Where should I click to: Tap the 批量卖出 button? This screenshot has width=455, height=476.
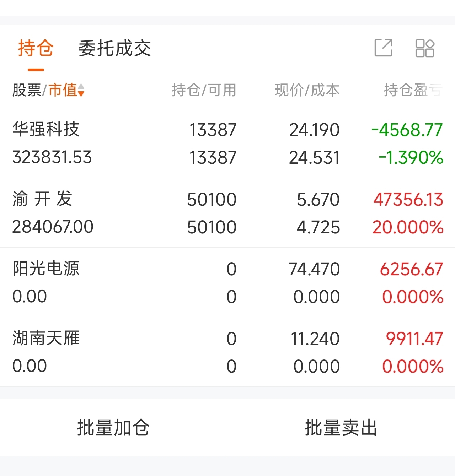pos(341,427)
